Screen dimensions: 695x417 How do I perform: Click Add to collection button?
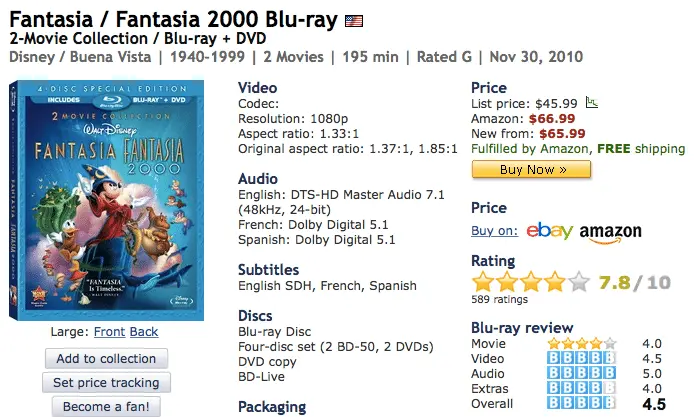(106, 358)
